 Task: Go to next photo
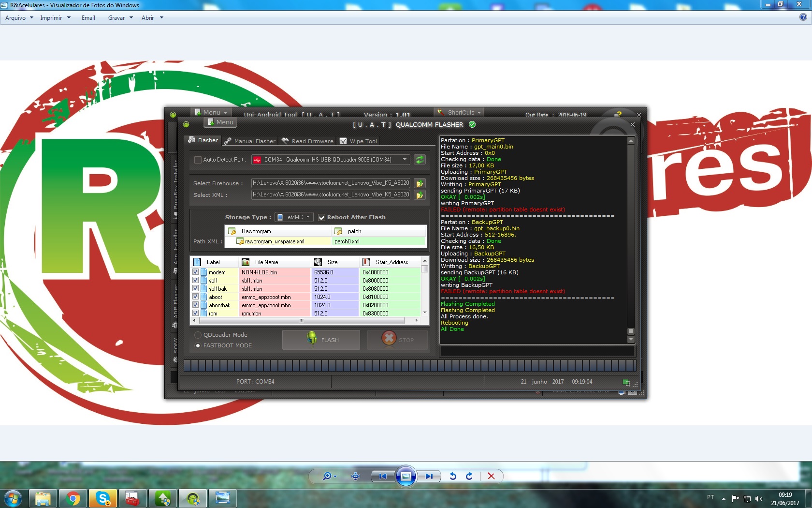point(429,476)
